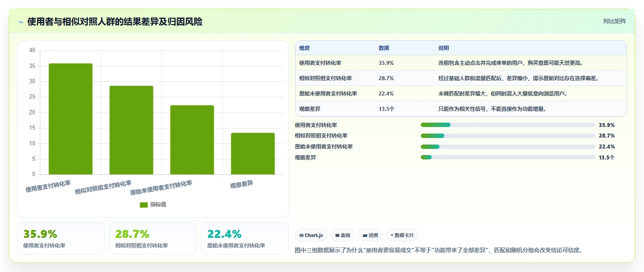Click the 22.4% value in the table
Screen dimensions: 644x272
(x=386, y=94)
